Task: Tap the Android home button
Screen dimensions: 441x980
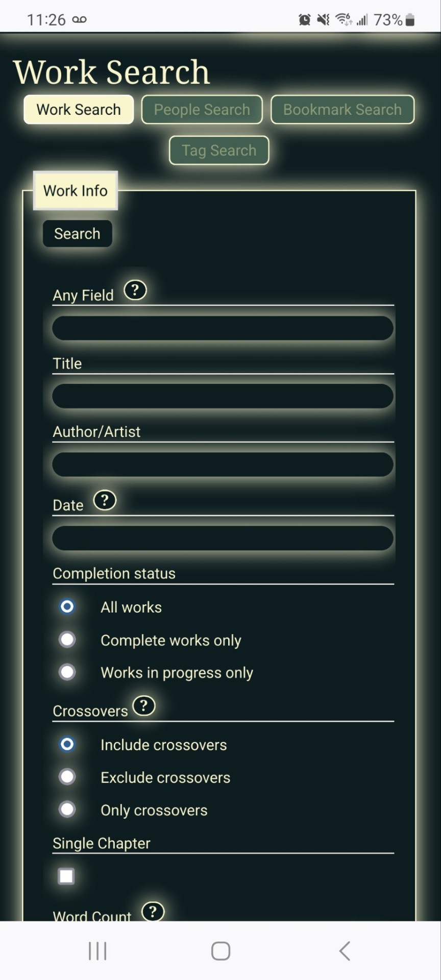Action: click(x=220, y=951)
